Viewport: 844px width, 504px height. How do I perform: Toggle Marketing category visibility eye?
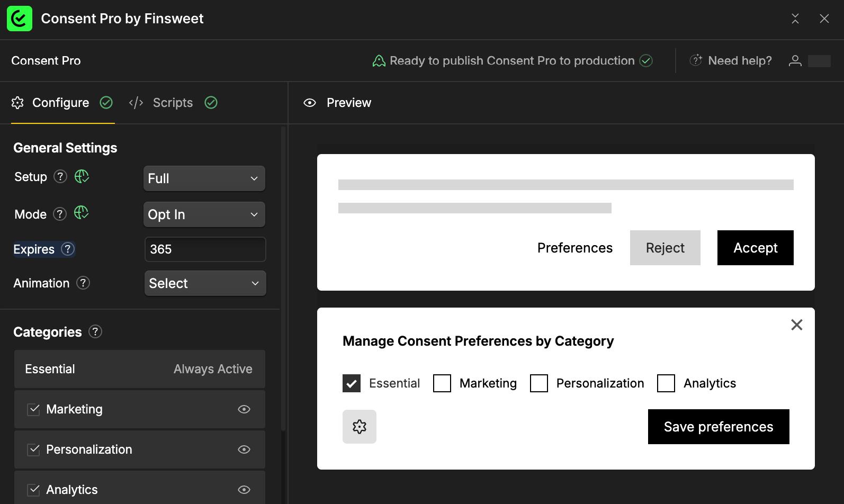pos(244,409)
